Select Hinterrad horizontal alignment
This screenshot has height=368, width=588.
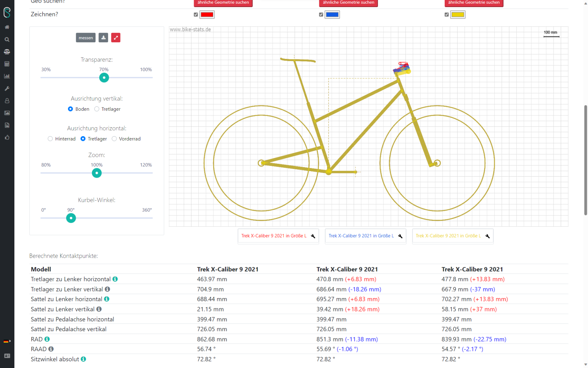[x=50, y=139]
